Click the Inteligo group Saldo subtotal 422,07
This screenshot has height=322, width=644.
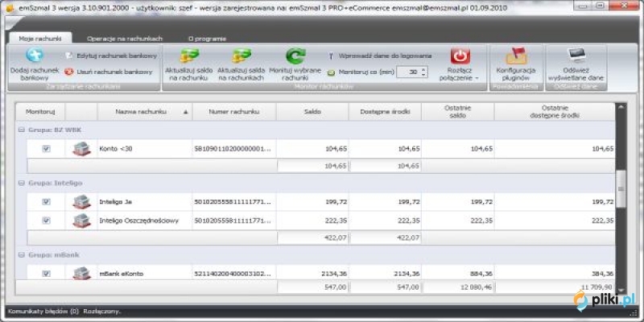click(334, 237)
